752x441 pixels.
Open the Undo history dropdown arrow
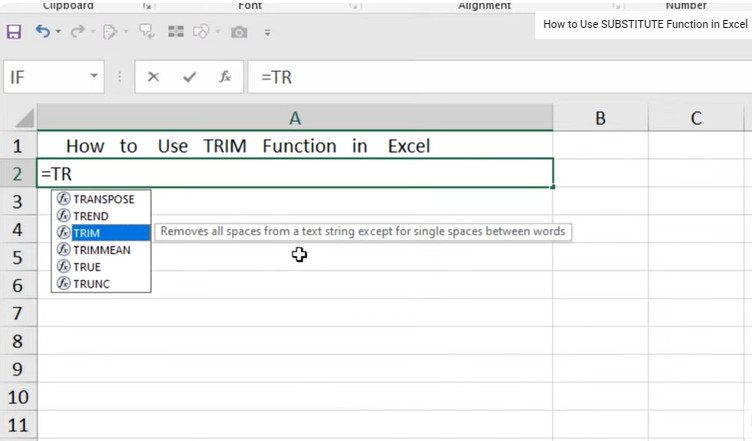click(x=58, y=32)
